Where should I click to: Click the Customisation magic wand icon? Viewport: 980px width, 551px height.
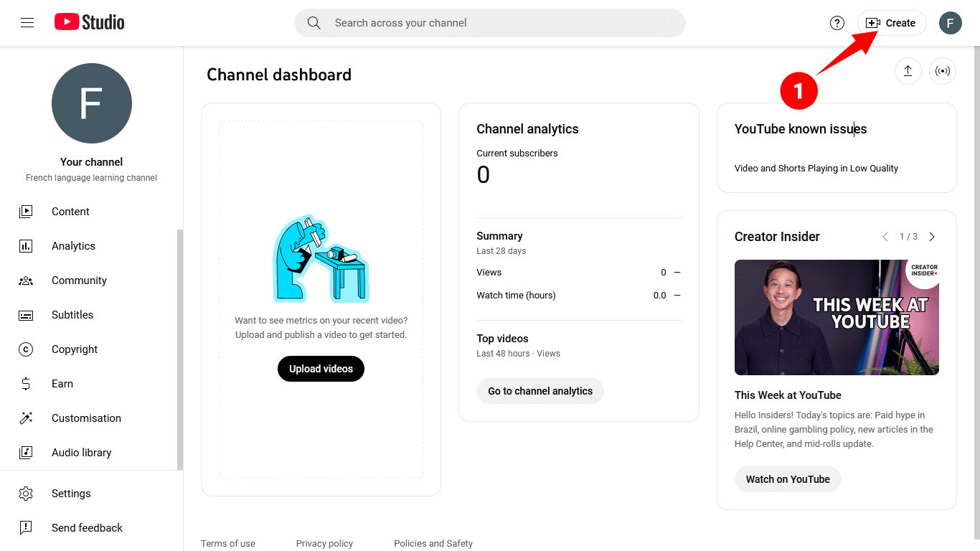(26, 418)
